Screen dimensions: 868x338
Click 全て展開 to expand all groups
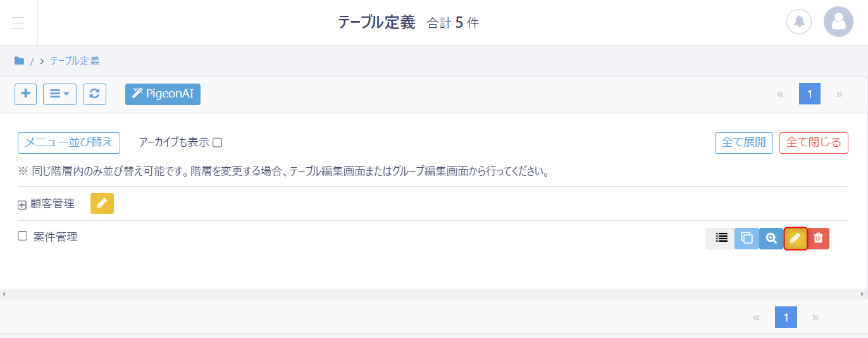click(743, 142)
